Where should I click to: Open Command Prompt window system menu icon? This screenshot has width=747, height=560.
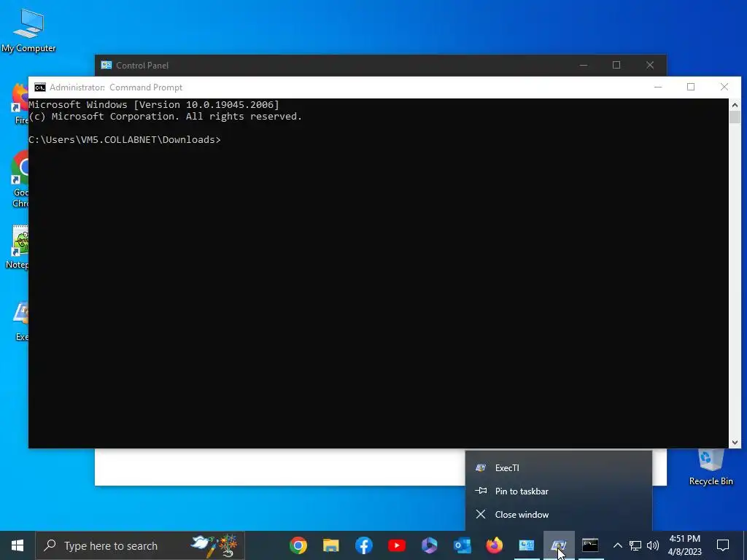pyautogui.click(x=40, y=87)
